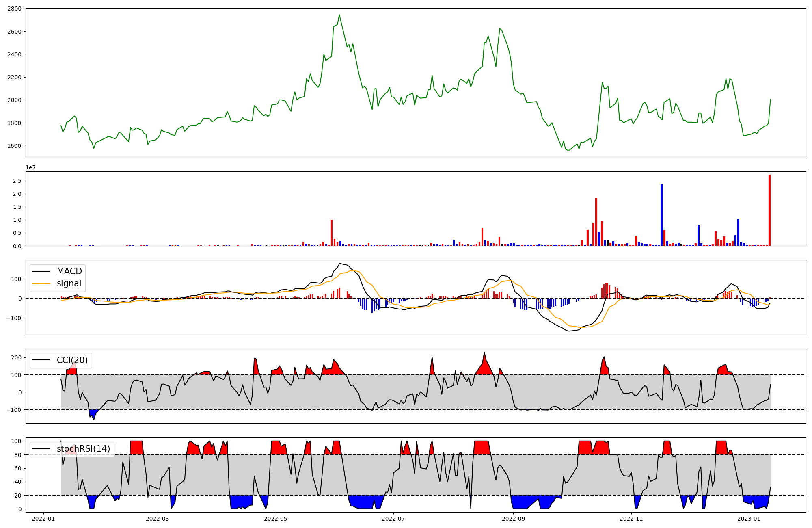The height and width of the screenshot is (528, 812).
Task: Click the −100 tick label on the MACD axis
Action: [x=13, y=318]
